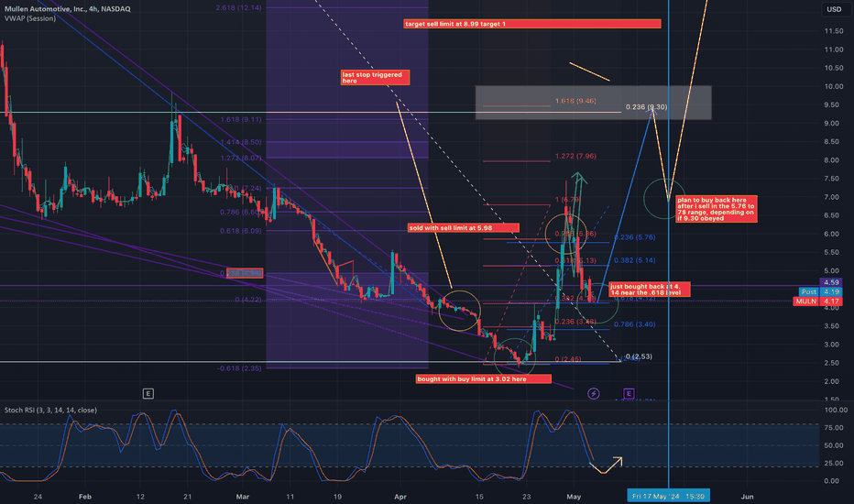
Task: Select the Mullen Automotive symbol title
Action: tap(68, 9)
